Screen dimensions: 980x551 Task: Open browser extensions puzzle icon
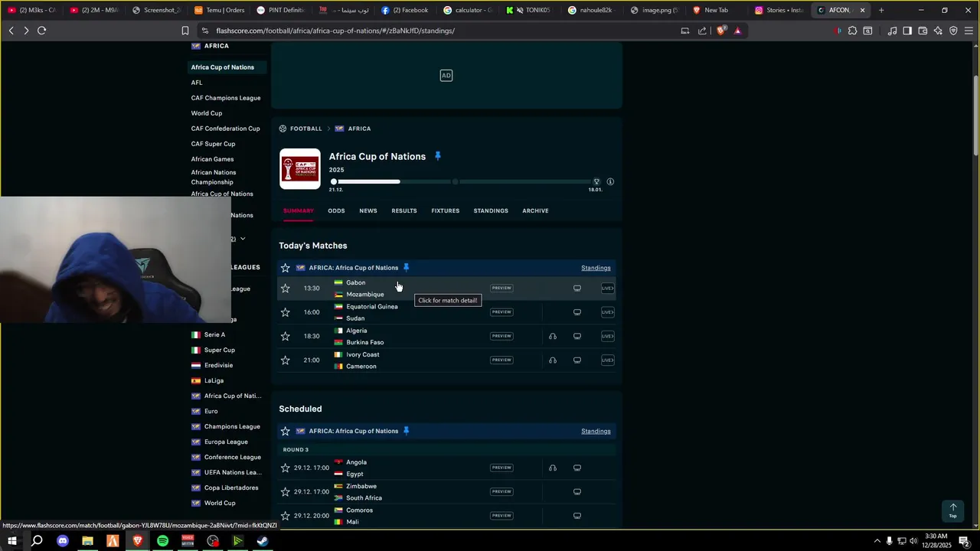pos(852,31)
